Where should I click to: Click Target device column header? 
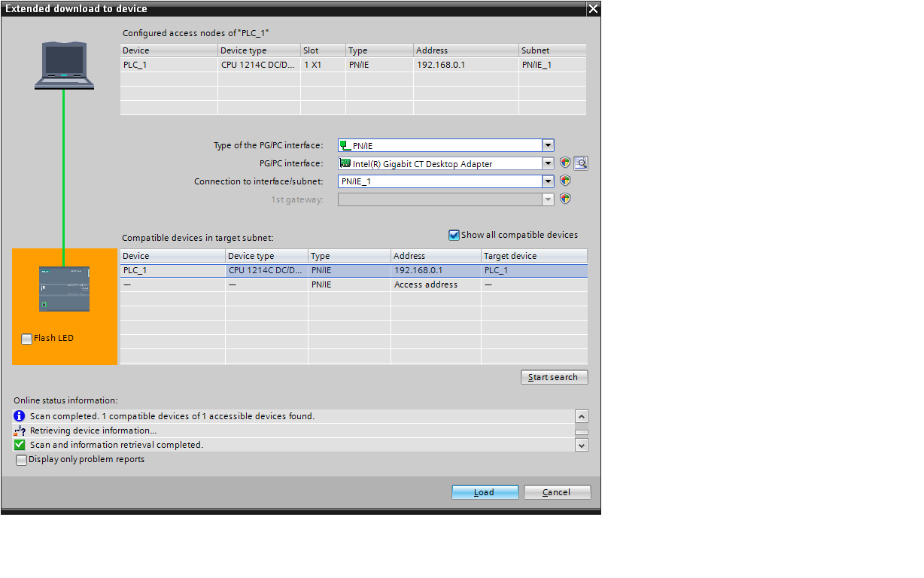tap(534, 256)
